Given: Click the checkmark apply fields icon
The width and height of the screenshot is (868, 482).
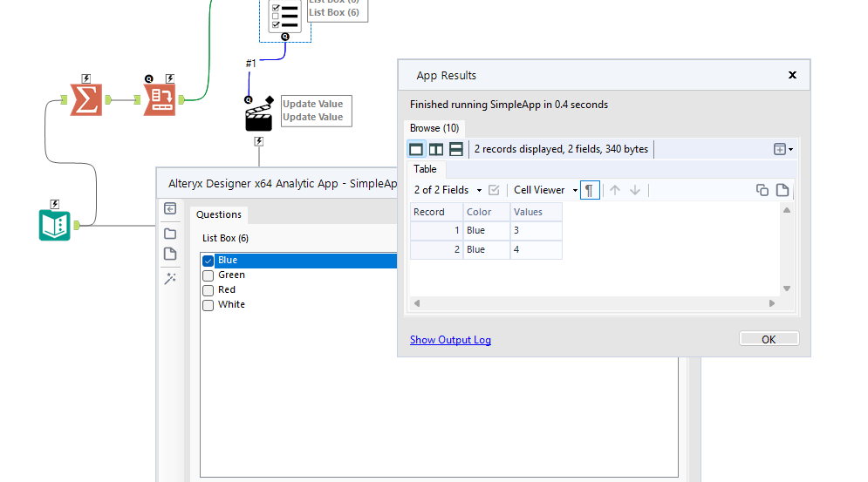Looking at the screenshot, I should tap(494, 190).
